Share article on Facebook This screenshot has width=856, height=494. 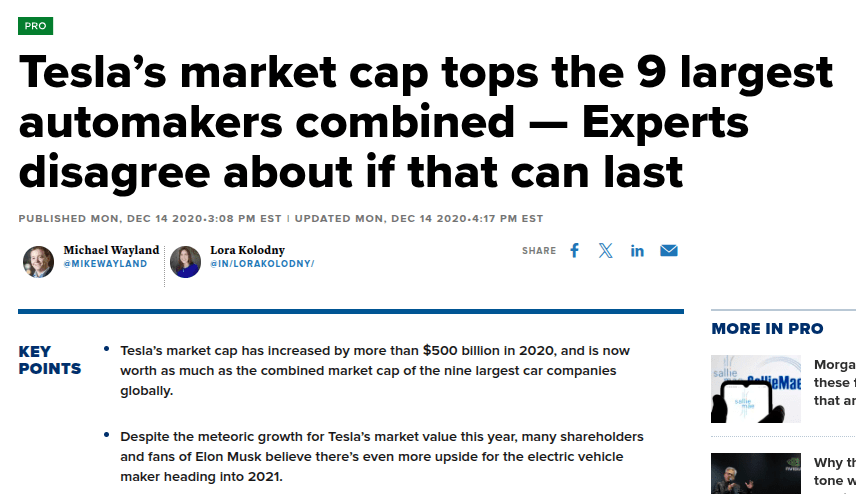pos(574,251)
